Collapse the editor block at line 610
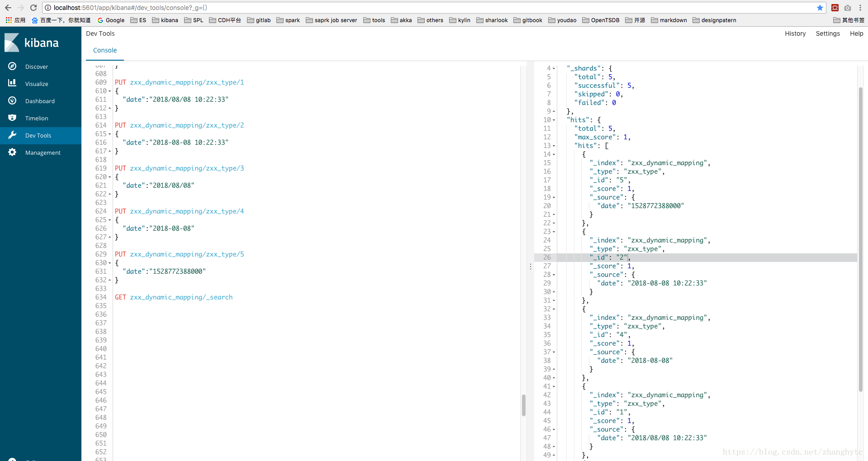The height and width of the screenshot is (461, 868). pyautogui.click(x=109, y=91)
